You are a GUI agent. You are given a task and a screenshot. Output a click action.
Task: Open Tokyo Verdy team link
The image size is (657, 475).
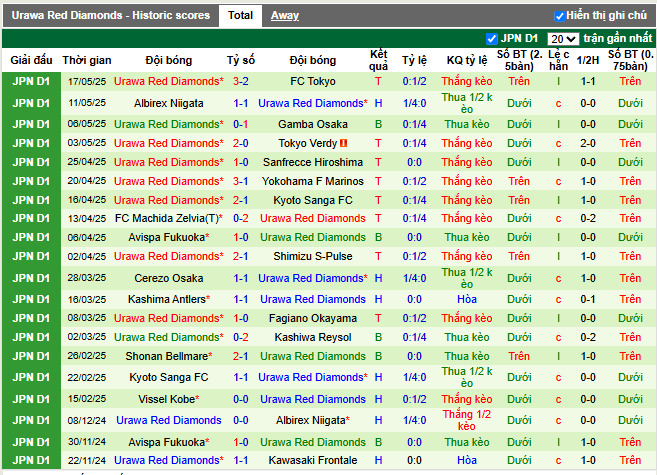click(x=308, y=143)
